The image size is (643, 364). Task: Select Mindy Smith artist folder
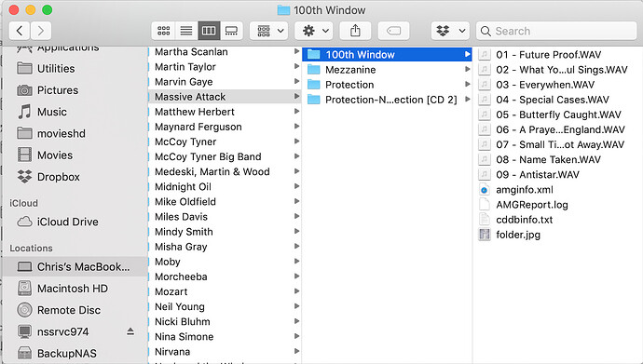pyautogui.click(x=225, y=231)
